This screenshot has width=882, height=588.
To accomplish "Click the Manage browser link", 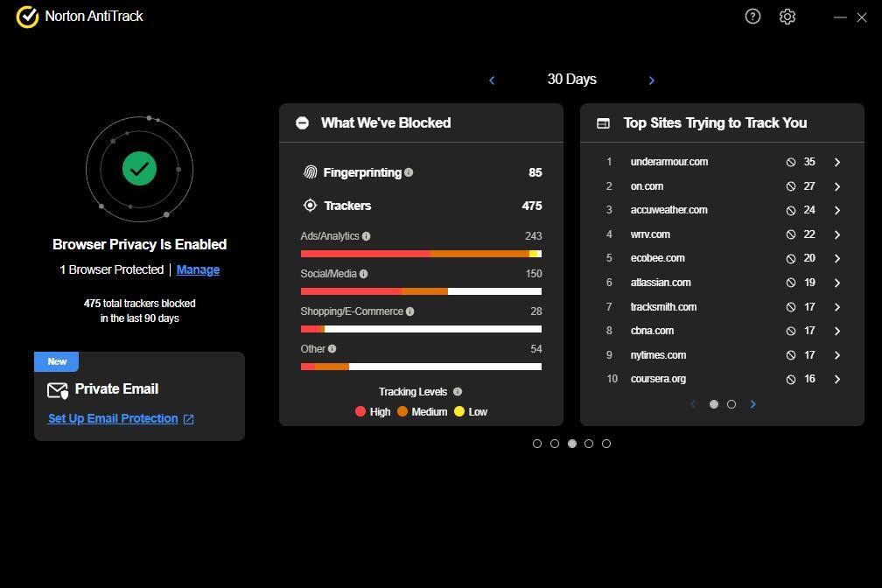I will click(198, 269).
